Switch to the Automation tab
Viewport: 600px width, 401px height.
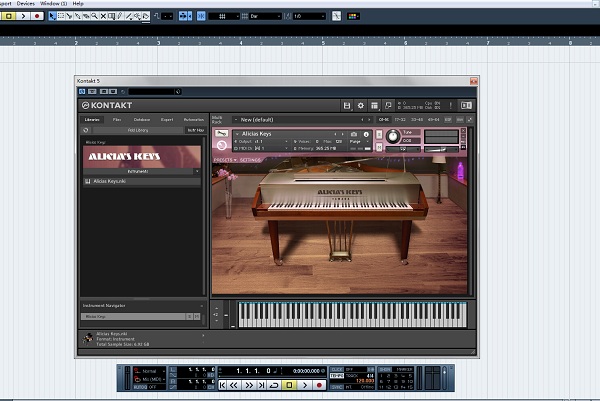[194, 120]
